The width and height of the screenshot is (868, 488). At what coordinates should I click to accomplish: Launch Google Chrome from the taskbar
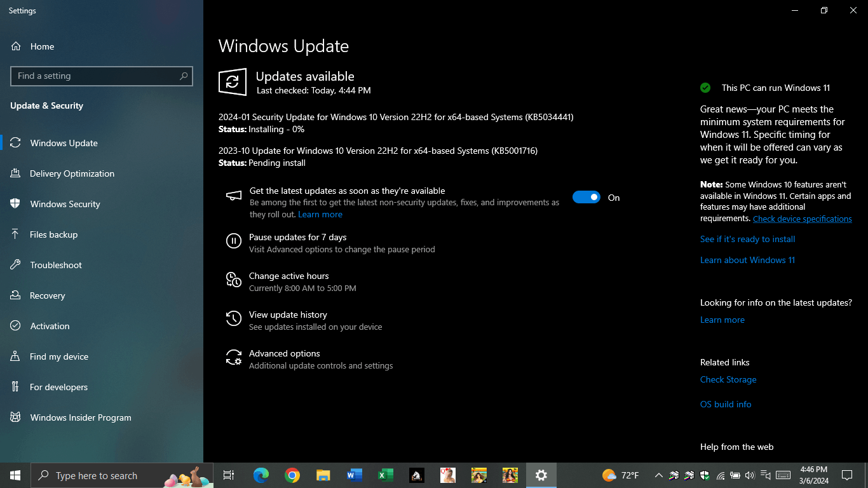pyautogui.click(x=292, y=475)
